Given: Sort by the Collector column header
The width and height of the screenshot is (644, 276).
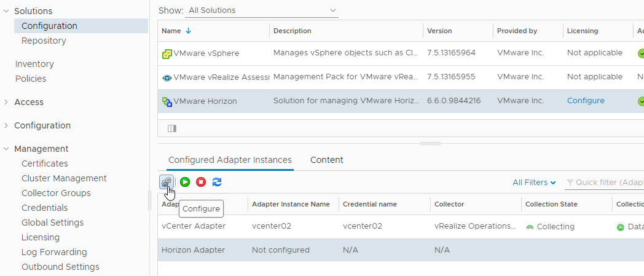Looking at the screenshot, I should pyautogui.click(x=449, y=204).
